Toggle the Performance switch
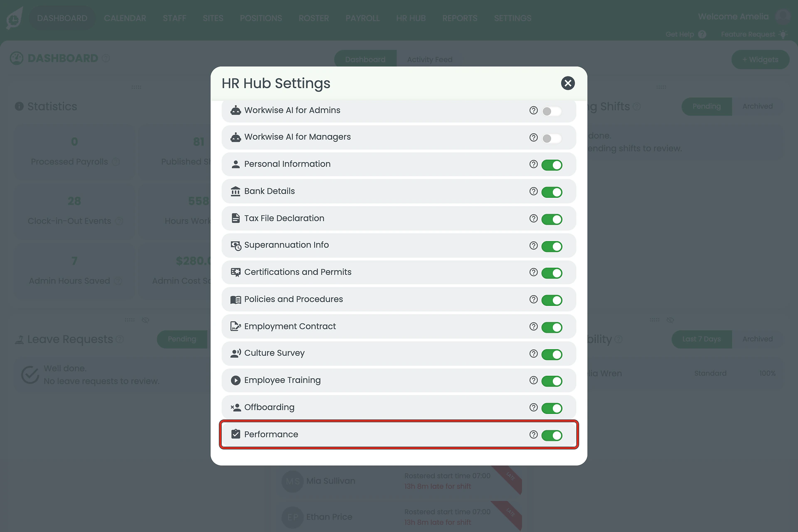Image resolution: width=798 pixels, height=532 pixels. click(x=552, y=435)
